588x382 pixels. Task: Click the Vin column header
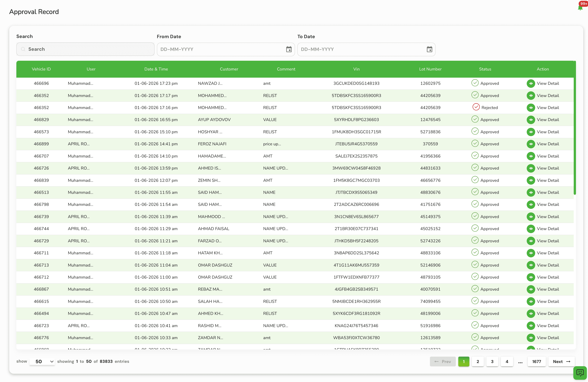(357, 69)
